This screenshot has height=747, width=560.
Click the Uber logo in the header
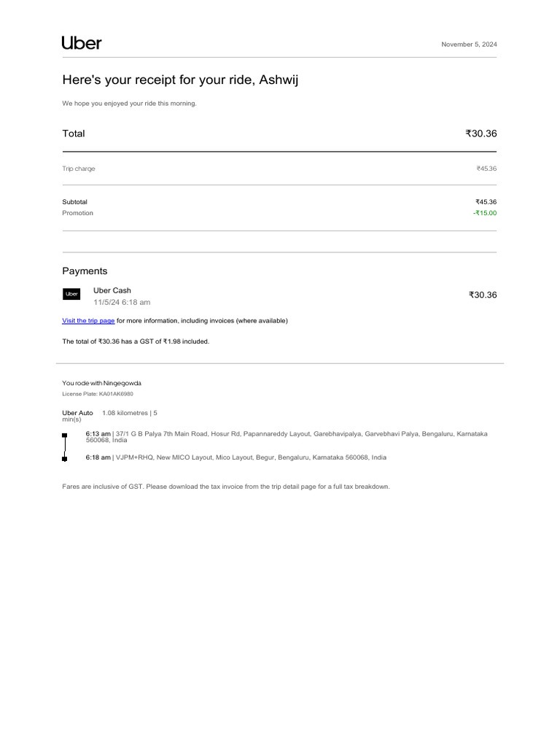[x=82, y=43]
